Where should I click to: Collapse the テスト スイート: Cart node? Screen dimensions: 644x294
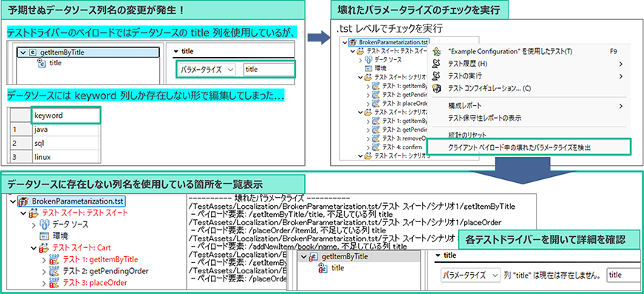click(34, 248)
